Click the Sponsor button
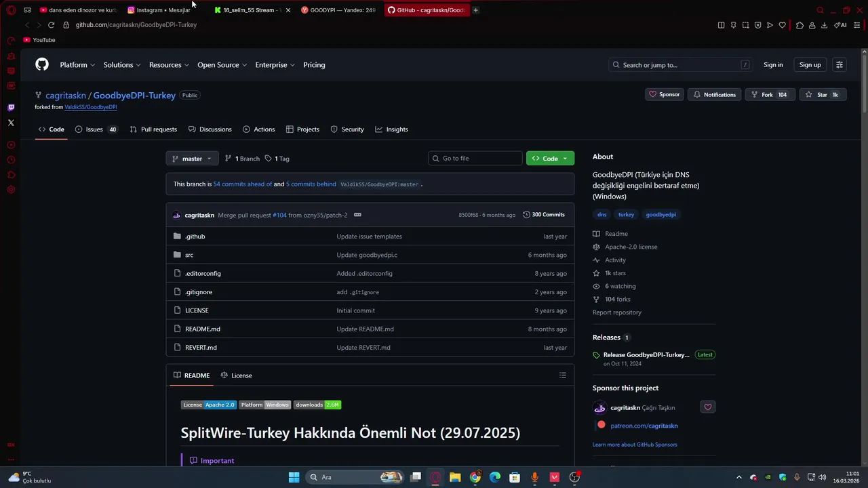Image resolution: width=868 pixels, height=488 pixels. point(665,95)
